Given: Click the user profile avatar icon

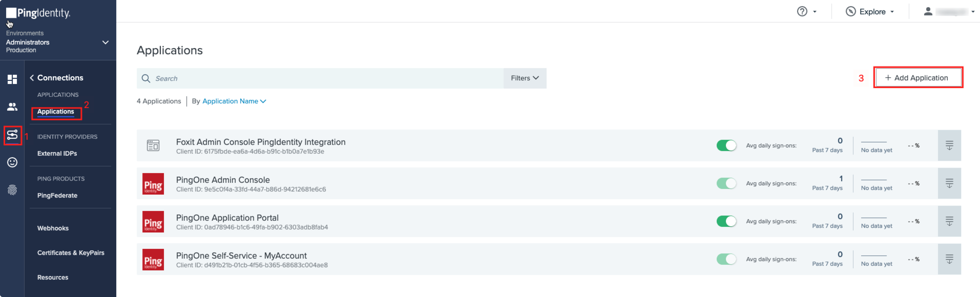Looking at the screenshot, I should coord(928,12).
